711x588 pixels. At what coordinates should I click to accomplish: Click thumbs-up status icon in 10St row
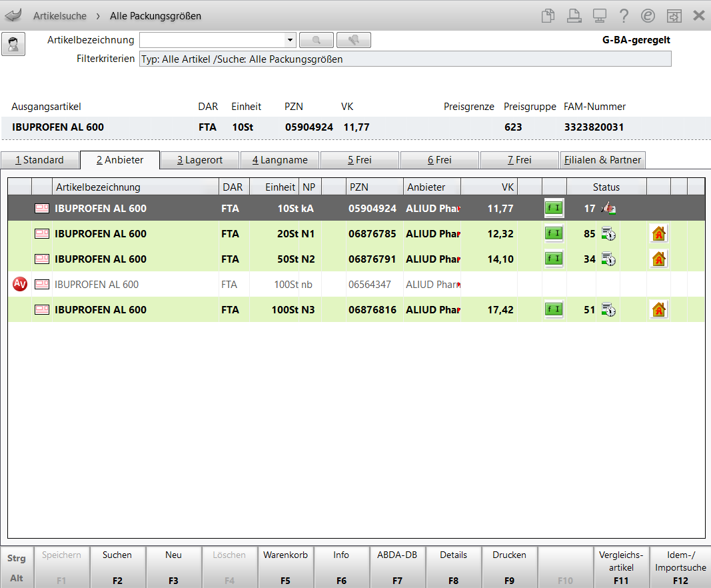pyautogui.click(x=608, y=208)
